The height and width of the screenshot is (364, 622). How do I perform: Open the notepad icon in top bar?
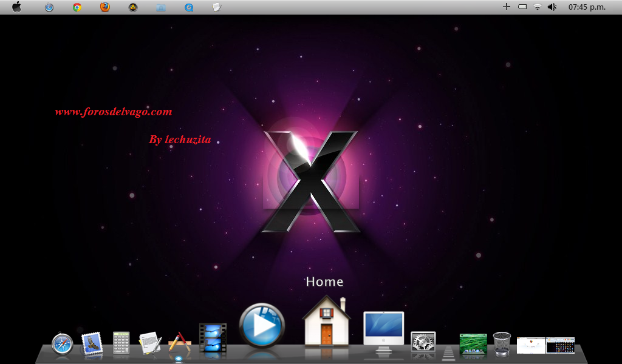click(x=217, y=7)
